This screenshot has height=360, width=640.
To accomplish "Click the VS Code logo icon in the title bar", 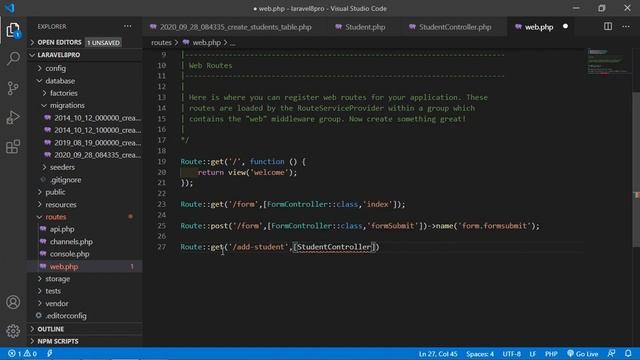I will 10,8.
